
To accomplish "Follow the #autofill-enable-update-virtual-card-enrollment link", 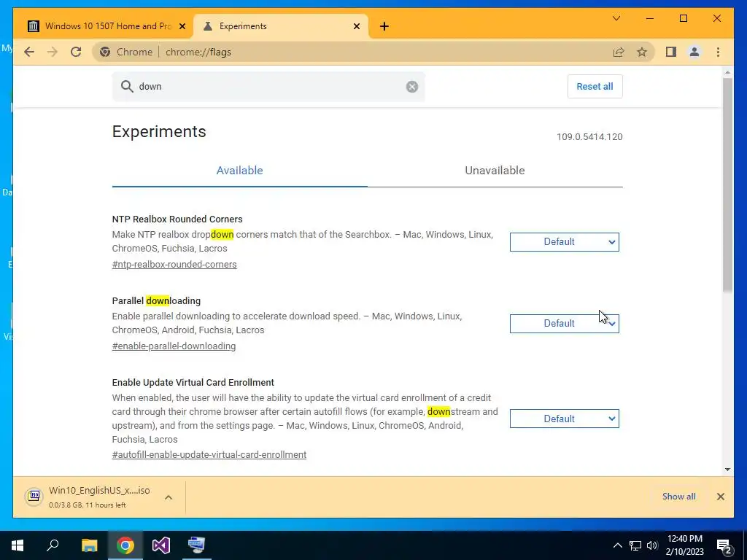I will 209,455.
